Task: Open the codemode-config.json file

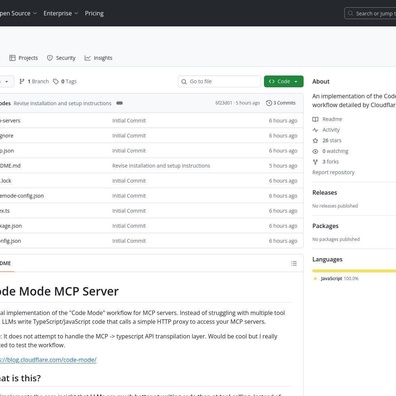Action: 22,196
